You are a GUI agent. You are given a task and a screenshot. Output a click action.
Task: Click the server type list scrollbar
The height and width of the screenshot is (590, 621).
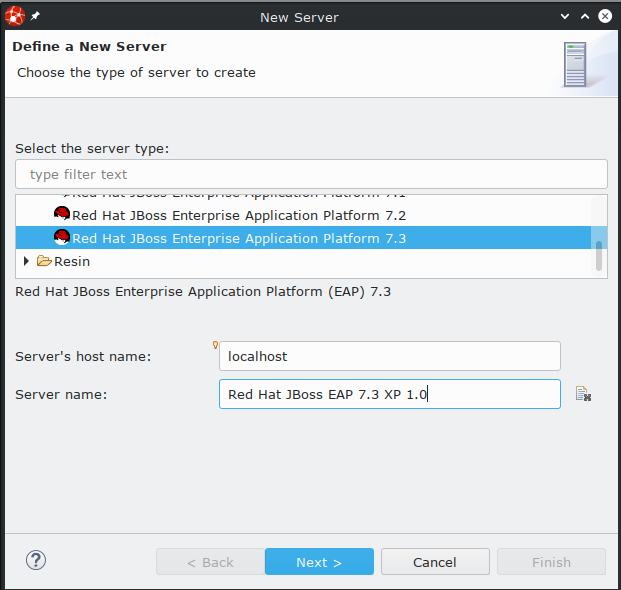point(599,255)
